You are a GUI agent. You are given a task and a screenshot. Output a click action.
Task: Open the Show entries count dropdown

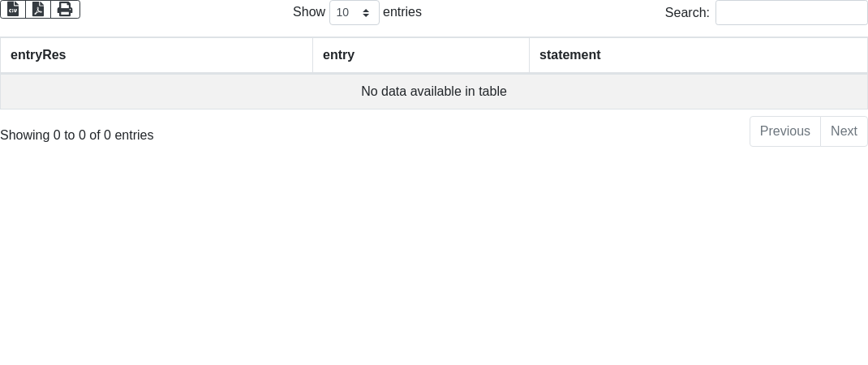[354, 12]
